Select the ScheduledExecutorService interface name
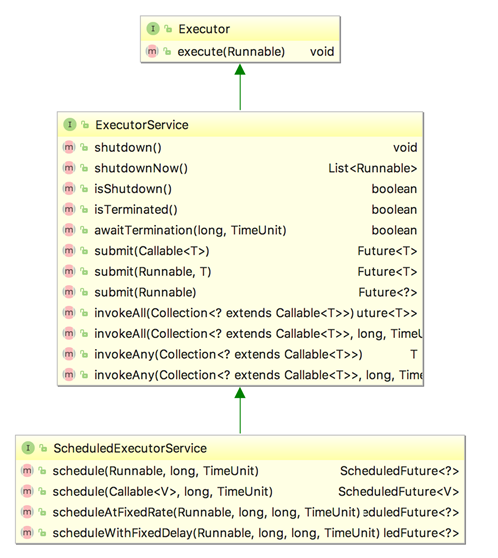 tap(130, 448)
